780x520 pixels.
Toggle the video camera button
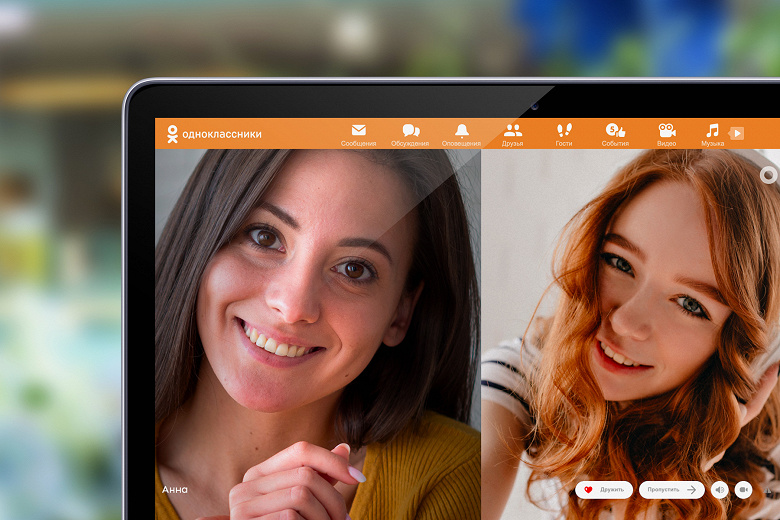tap(743, 490)
